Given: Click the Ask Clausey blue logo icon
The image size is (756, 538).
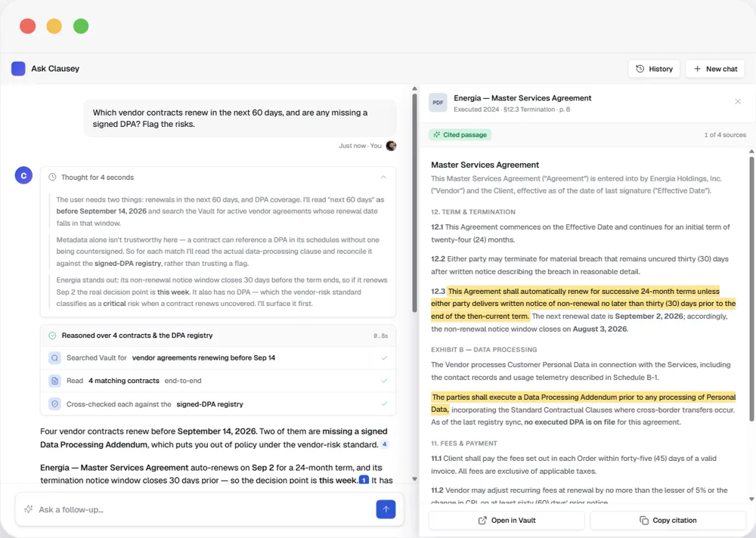Looking at the screenshot, I should (x=18, y=69).
